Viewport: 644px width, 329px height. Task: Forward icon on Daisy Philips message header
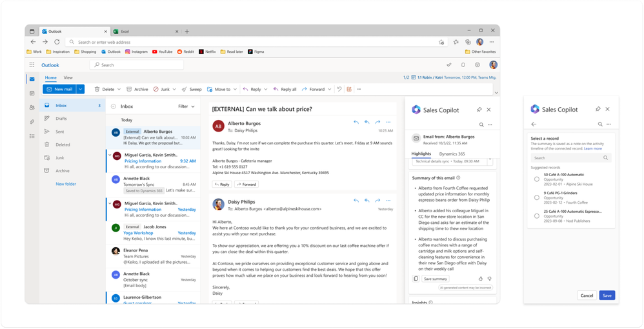click(x=377, y=201)
